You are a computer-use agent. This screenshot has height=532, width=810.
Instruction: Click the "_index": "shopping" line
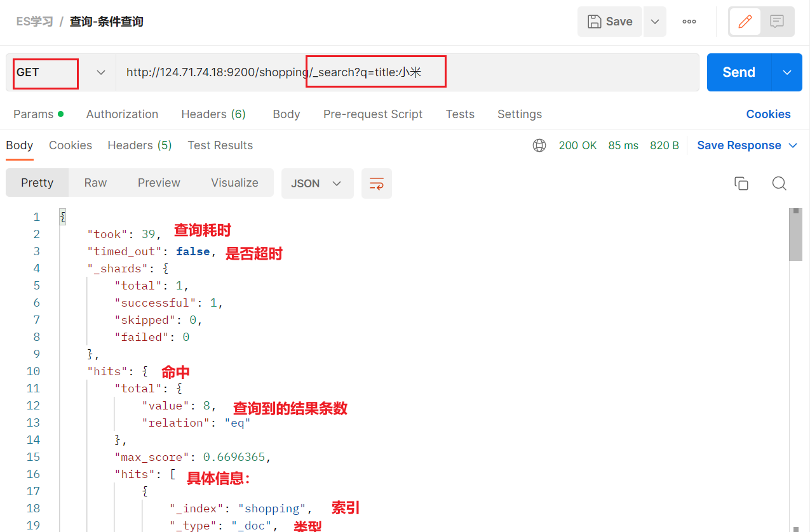pos(241,509)
